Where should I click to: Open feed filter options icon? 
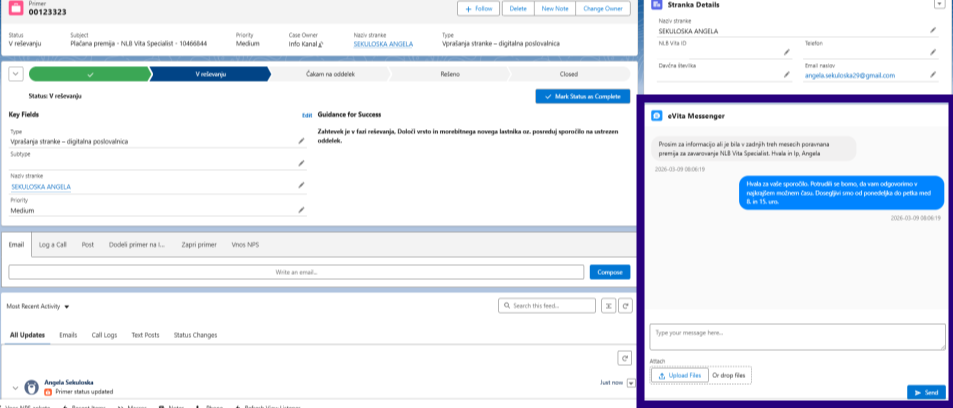tap(608, 306)
